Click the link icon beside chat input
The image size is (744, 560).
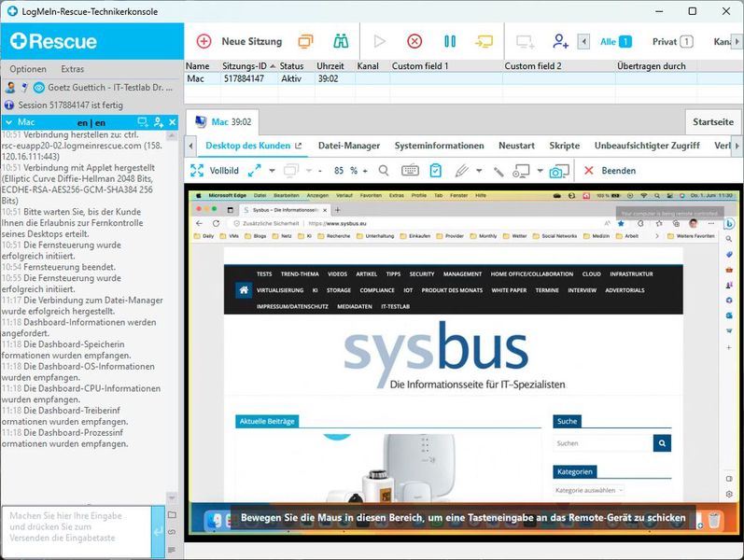[172, 532]
